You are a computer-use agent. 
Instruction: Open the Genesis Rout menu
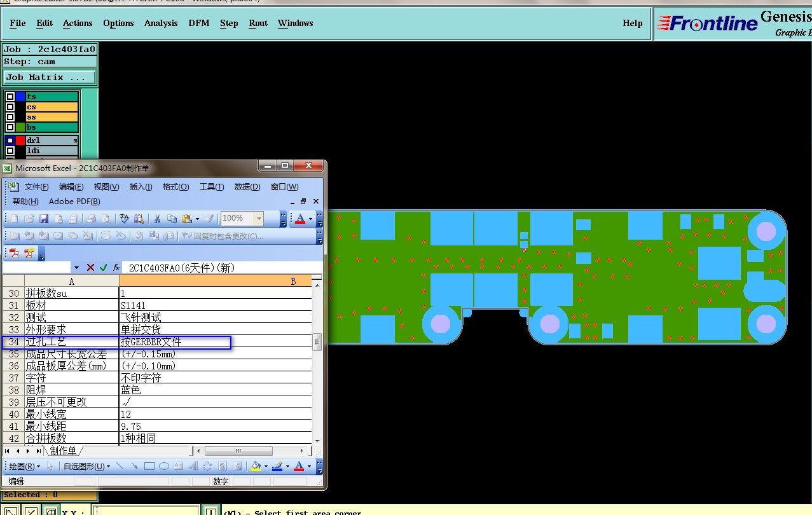[x=258, y=23]
